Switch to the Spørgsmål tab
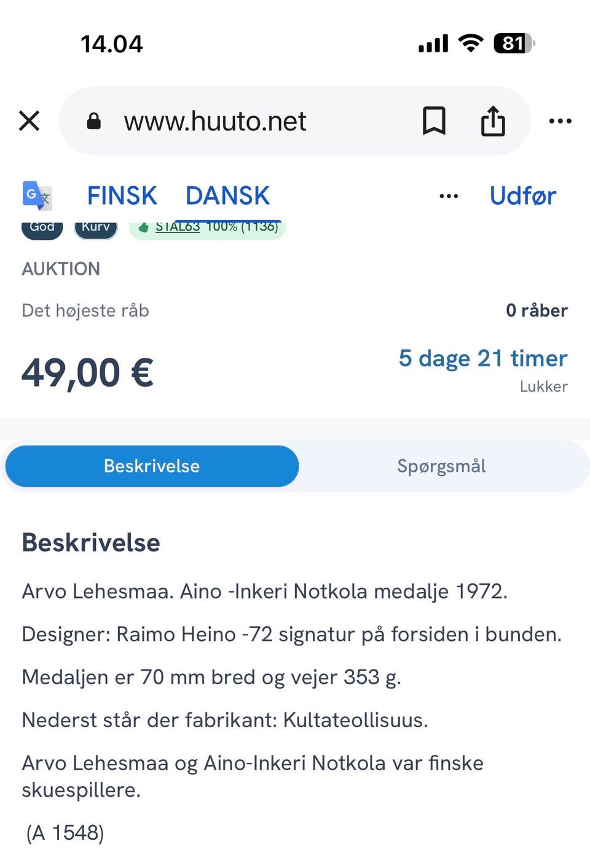 click(x=441, y=466)
